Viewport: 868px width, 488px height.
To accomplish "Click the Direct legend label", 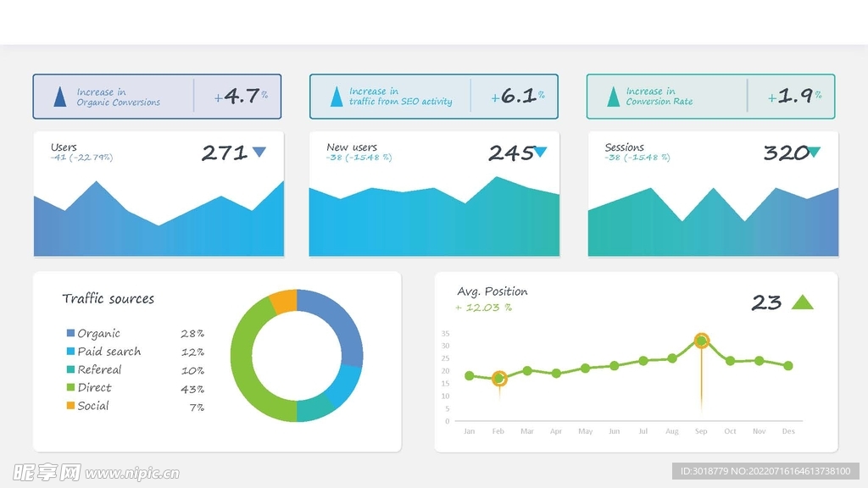I will click(x=94, y=388).
